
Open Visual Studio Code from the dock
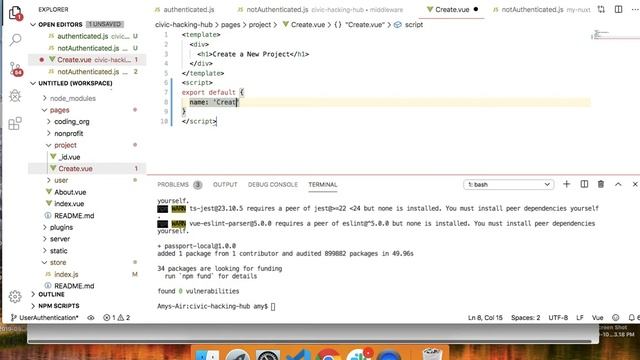[x=298, y=354]
